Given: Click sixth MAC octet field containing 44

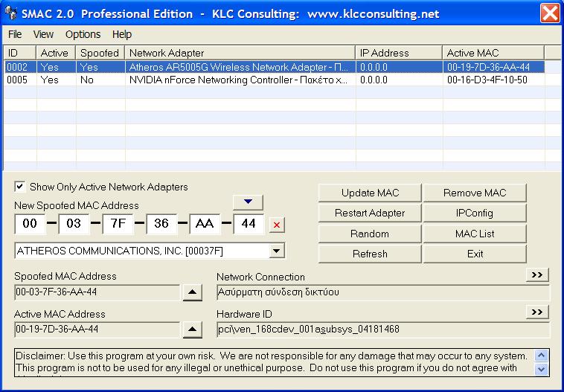Looking at the screenshot, I should coord(249,224).
